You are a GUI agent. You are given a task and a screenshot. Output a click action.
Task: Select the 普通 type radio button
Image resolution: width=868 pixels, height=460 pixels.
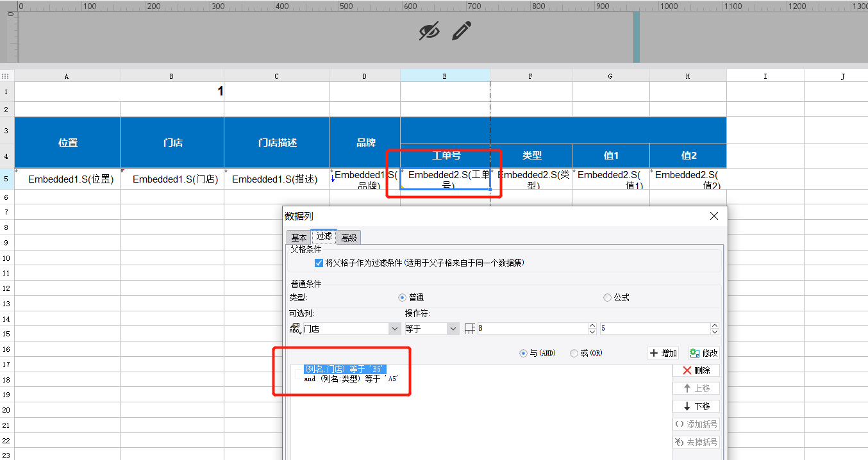click(402, 297)
